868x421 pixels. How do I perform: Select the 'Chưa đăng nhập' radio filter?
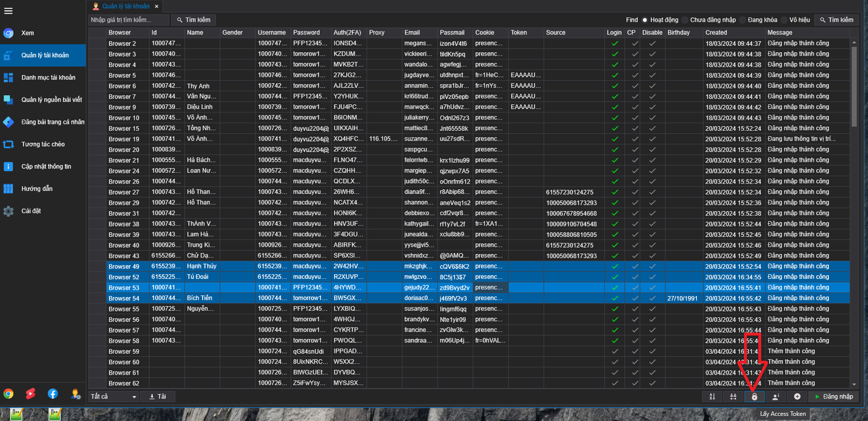click(685, 20)
